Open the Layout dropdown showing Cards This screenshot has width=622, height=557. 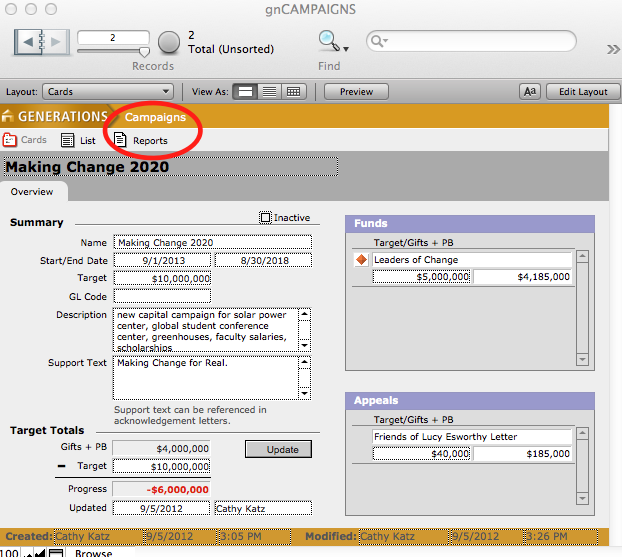(x=108, y=92)
